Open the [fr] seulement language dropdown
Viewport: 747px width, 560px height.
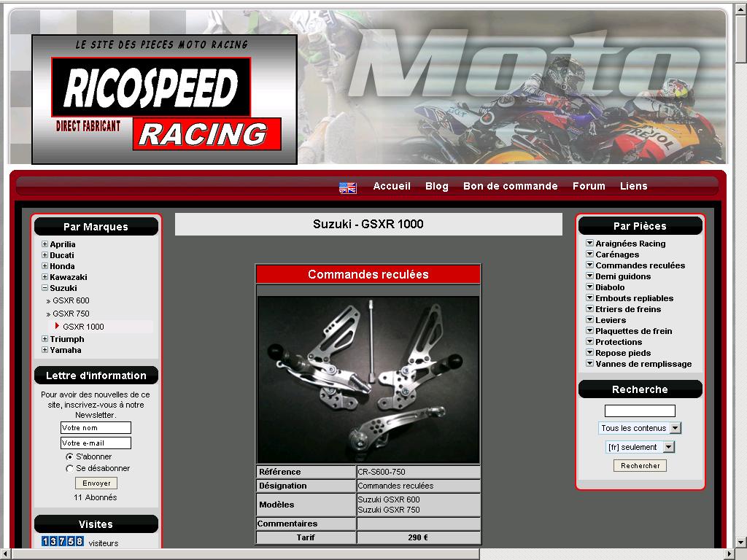click(x=668, y=447)
